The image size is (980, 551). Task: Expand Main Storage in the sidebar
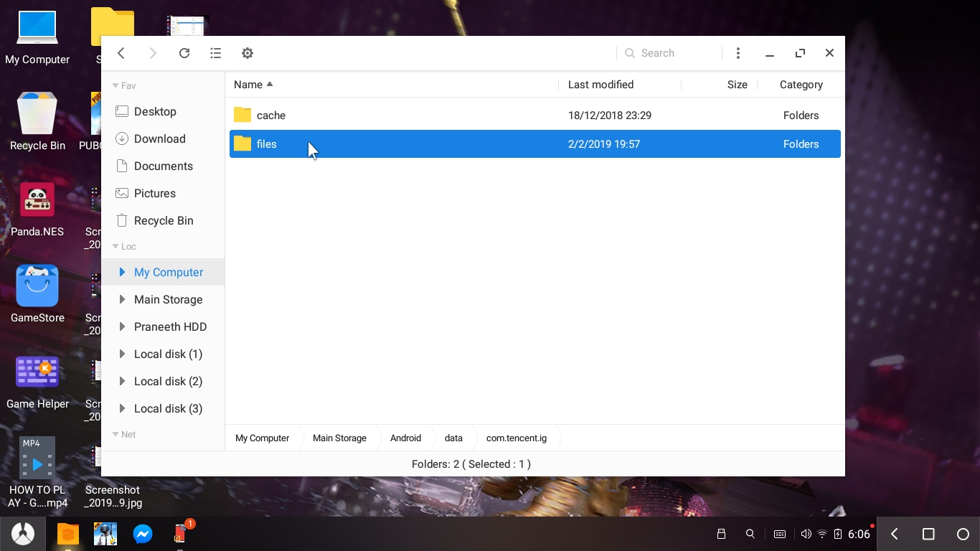click(121, 299)
